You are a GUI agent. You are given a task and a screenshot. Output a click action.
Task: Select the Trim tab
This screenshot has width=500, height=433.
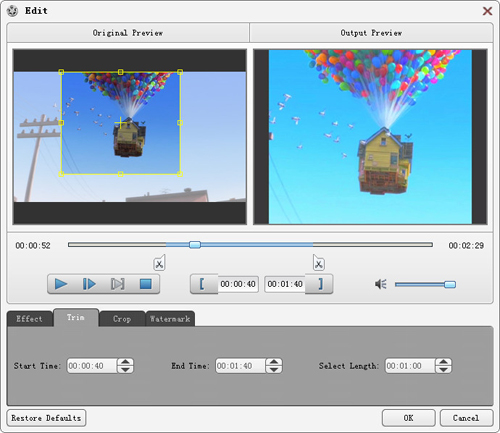click(76, 317)
